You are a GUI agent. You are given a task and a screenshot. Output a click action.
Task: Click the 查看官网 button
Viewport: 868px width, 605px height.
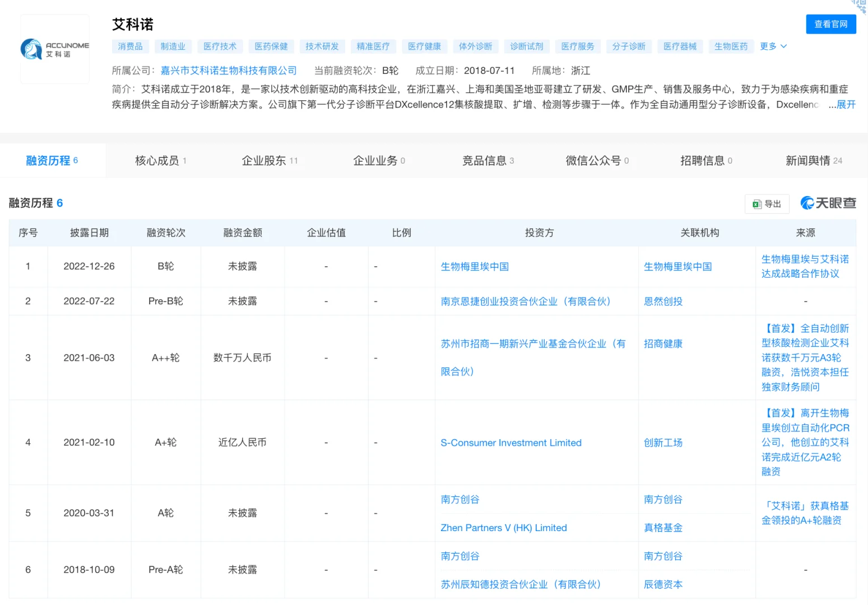tap(831, 24)
